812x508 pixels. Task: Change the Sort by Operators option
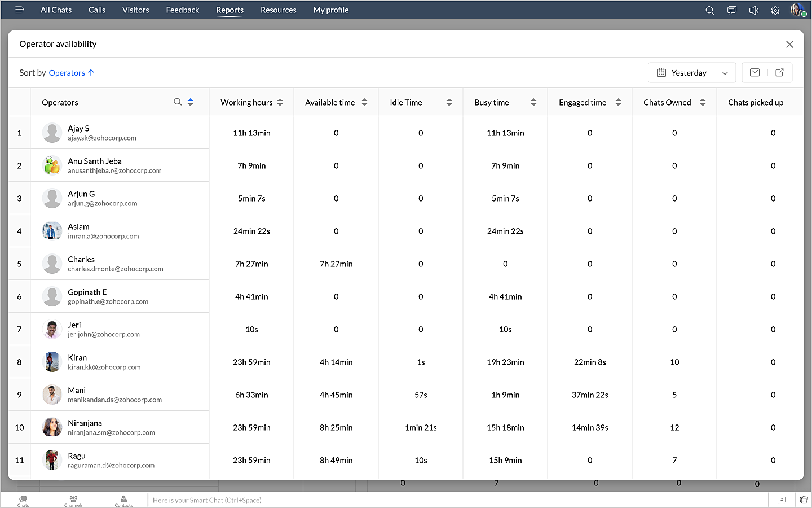[x=67, y=73]
